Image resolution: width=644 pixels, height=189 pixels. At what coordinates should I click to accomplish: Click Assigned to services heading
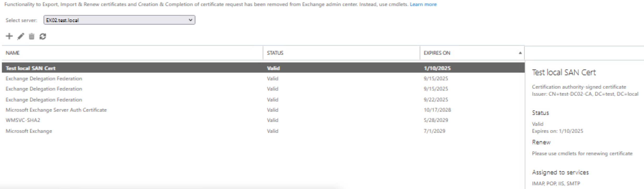coord(560,172)
